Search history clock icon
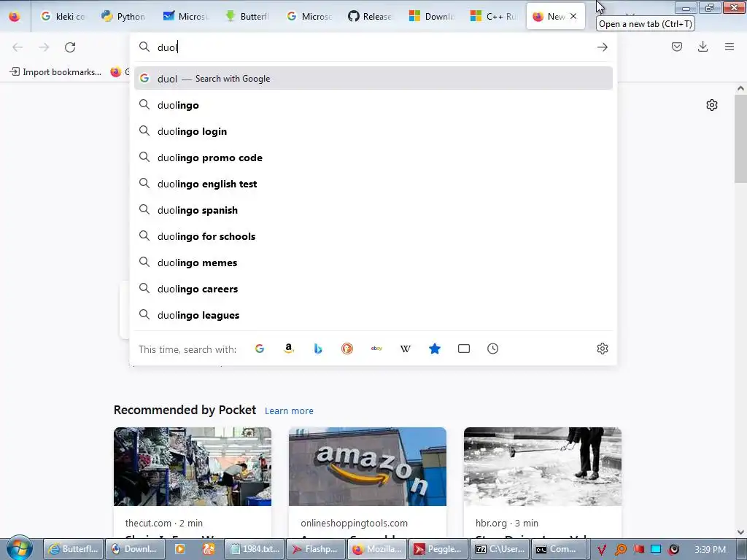 [x=492, y=349]
